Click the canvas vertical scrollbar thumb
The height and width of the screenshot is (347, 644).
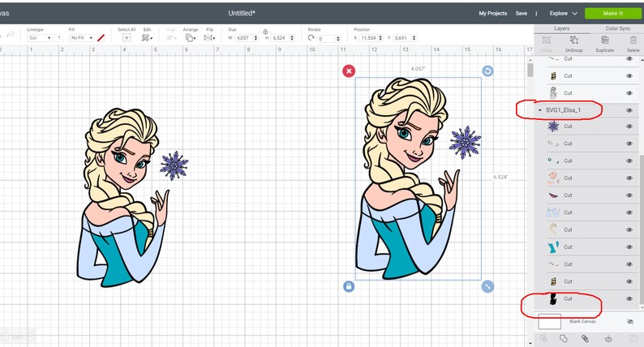tap(530, 70)
